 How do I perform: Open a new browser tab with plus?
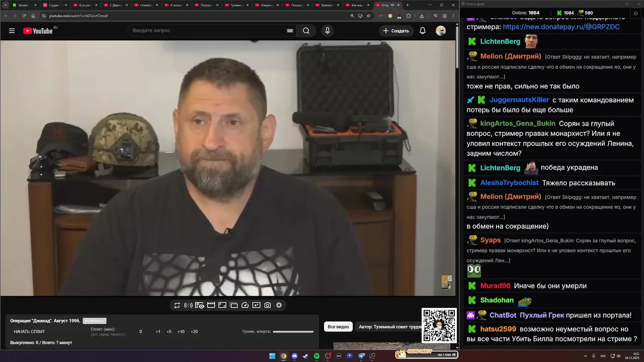click(408, 5)
